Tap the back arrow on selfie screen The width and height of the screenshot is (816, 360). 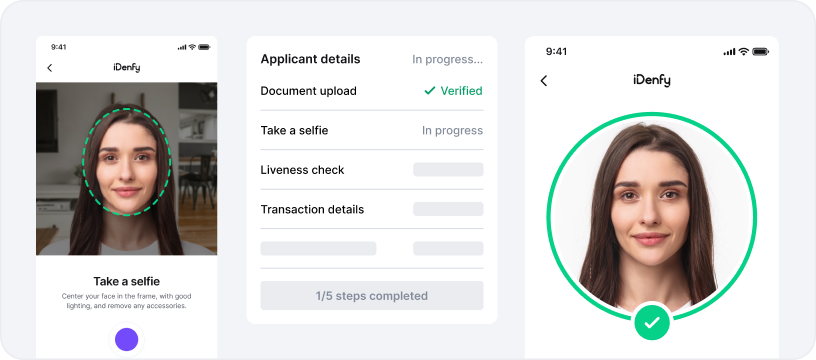(x=49, y=68)
